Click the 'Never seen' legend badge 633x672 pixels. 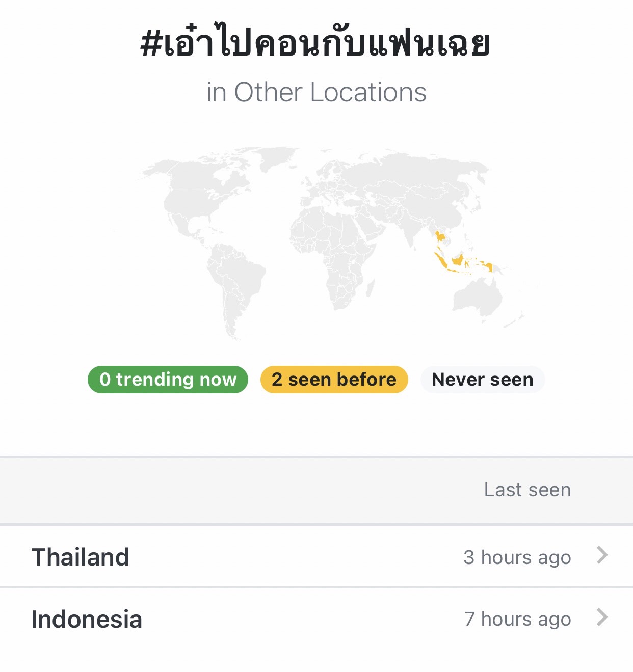click(482, 379)
